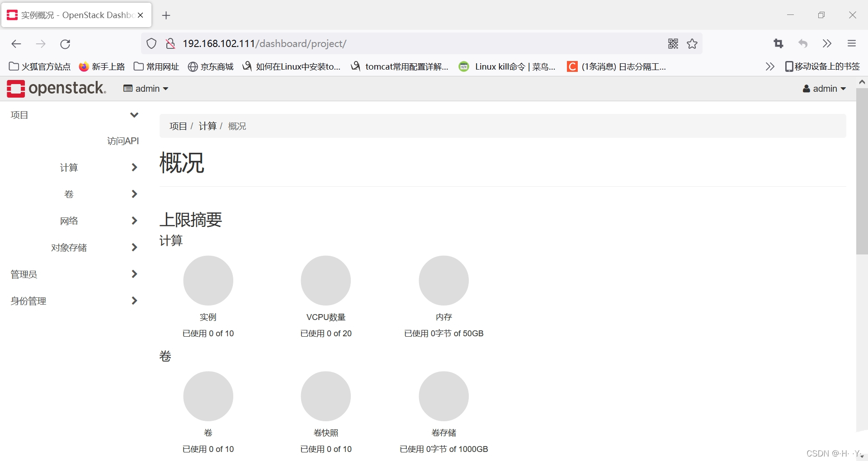Click the insecure connection lock icon
The width and height of the screenshot is (868, 461).
coord(170,43)
